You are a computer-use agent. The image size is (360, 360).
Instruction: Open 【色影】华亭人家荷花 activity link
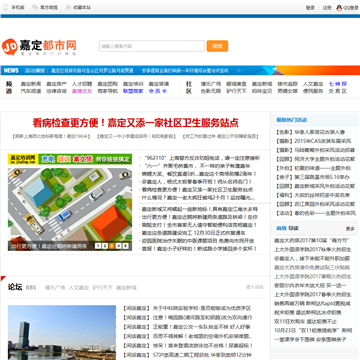tap(310, 132)
